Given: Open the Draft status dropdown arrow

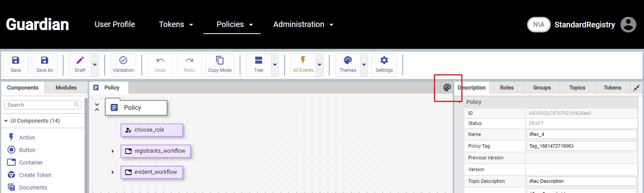Looking at the screenshot, I should (x=95, y=65).
